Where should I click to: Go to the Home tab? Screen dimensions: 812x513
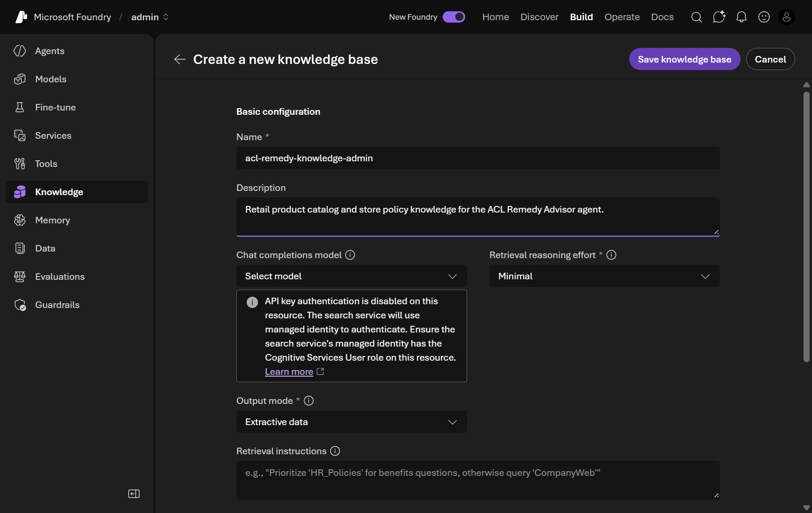click(495, 17)
